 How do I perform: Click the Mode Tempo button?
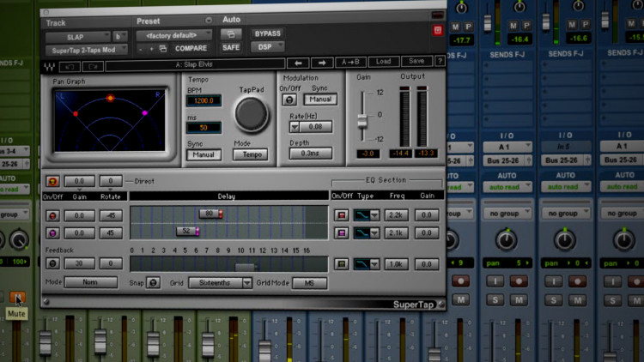251,154
